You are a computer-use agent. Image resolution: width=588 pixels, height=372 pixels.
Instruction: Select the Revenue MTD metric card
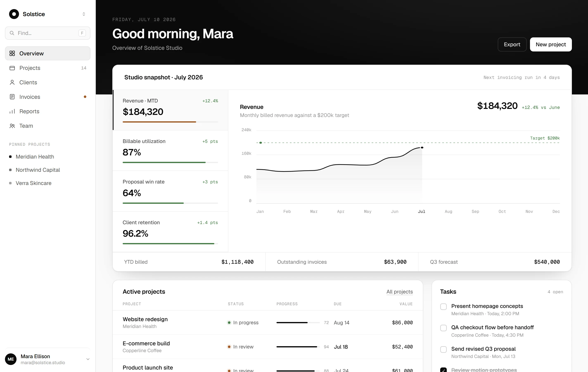tap(171, 110)
